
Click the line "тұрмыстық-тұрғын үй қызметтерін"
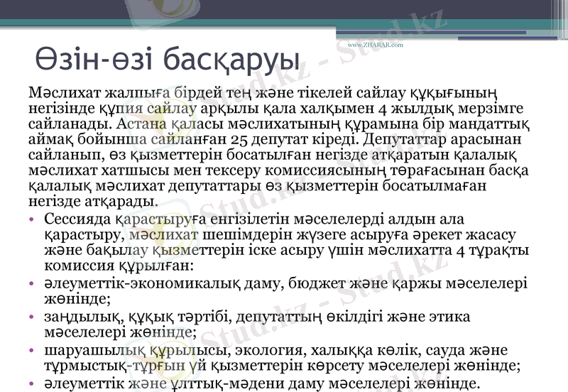coord(283,366)
